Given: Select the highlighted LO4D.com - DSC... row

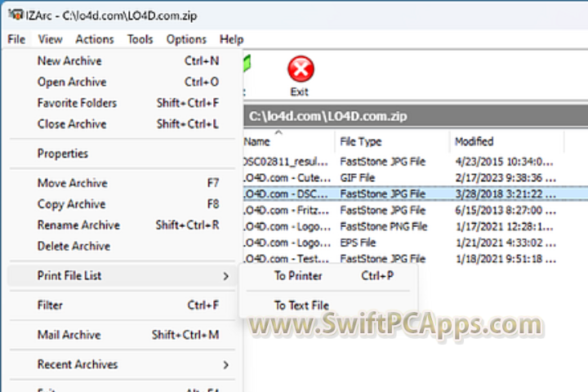Looking at the screenshot, I should (x=416, y=194).
